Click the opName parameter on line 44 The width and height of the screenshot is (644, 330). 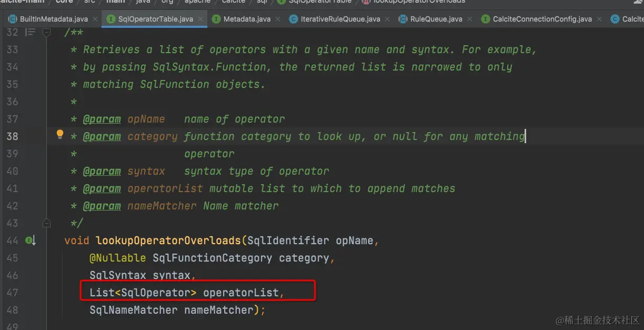click(355, 241)
